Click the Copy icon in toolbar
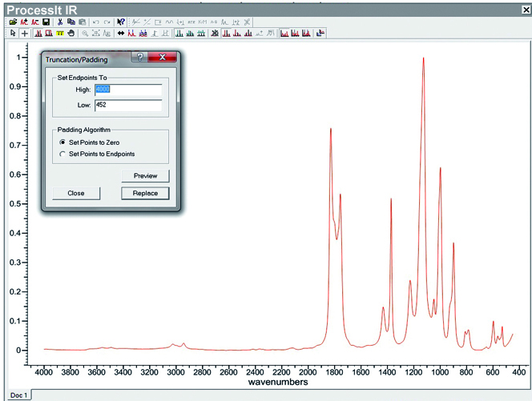 71,22
